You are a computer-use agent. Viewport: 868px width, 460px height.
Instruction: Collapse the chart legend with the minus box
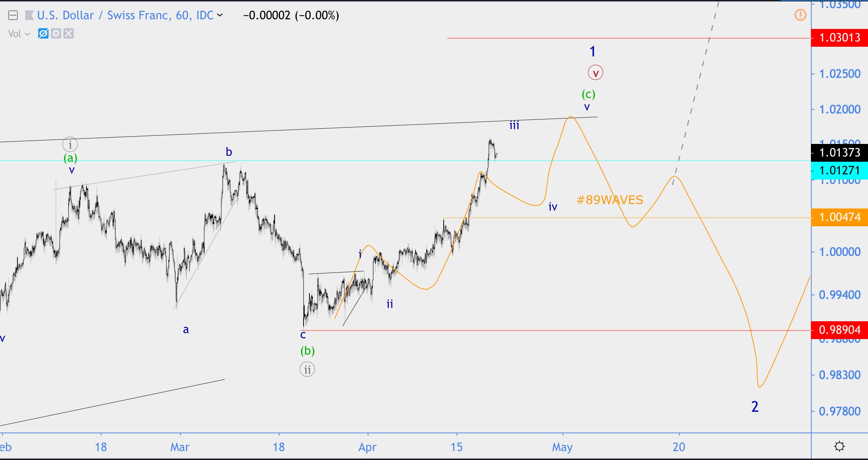(13, 16)
